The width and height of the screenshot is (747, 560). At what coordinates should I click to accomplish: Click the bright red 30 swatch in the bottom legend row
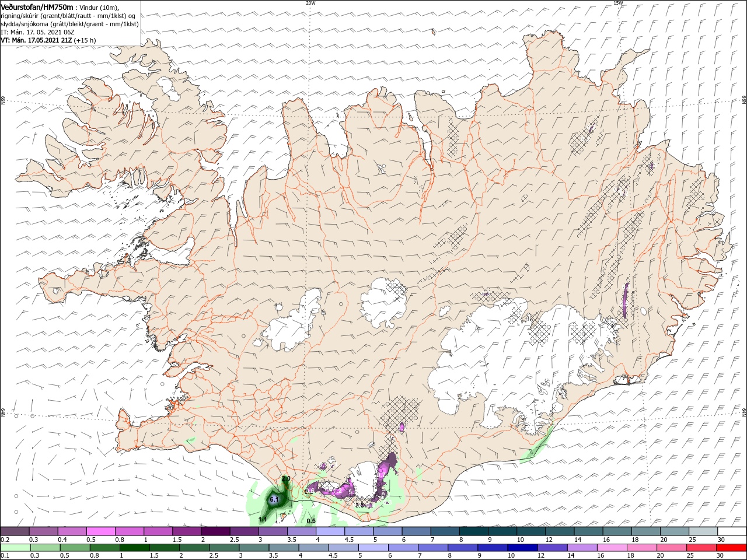pos(732,548)
